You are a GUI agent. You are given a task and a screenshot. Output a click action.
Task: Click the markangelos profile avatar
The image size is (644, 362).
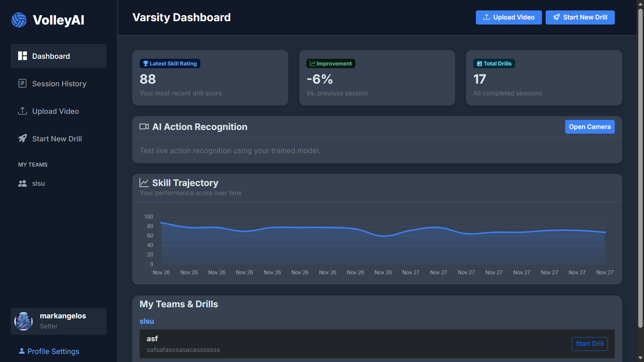point(23,321)
